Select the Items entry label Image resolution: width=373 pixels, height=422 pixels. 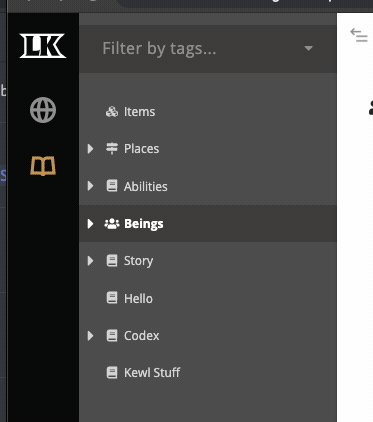[139, 112]
